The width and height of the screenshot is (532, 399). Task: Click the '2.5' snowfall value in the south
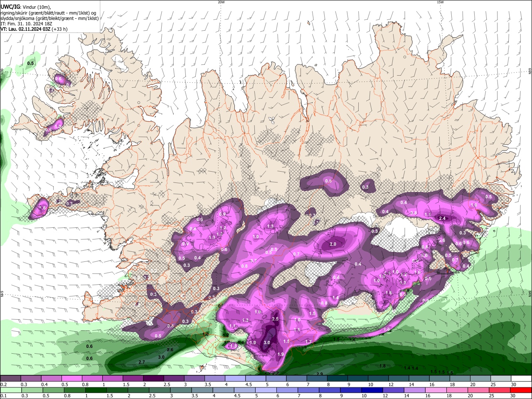click(x=275, y=319)
